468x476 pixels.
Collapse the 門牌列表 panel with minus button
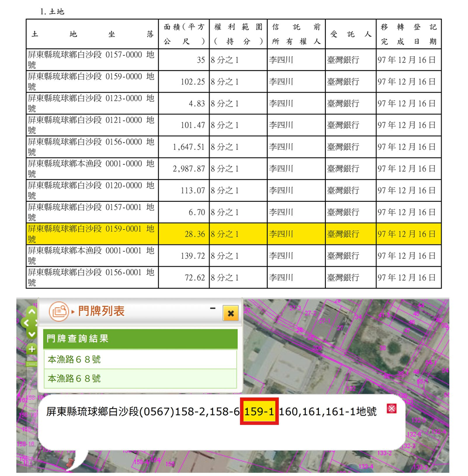tap(212, 308)
